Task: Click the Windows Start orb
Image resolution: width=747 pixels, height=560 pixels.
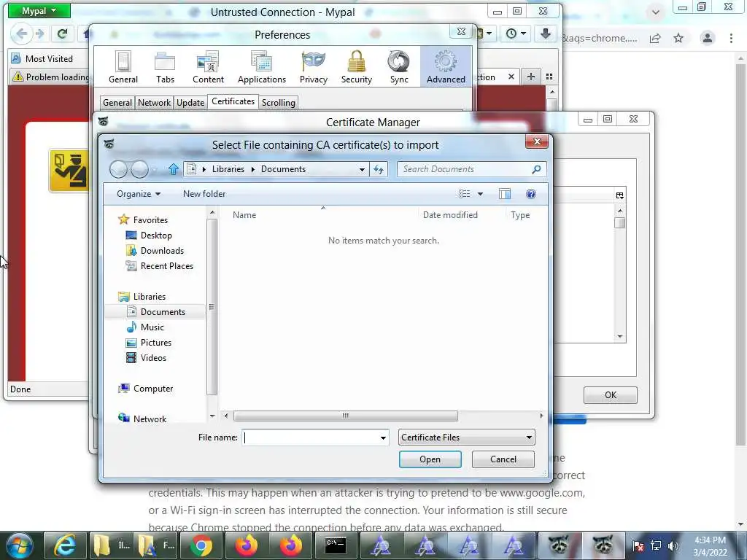Action: click(20, 545)
